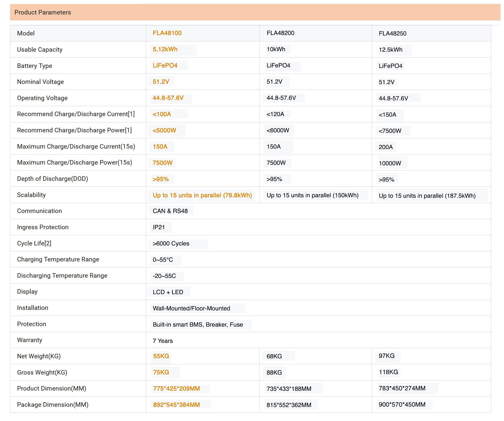Click the >6000 Cycles value

(171, 243)
